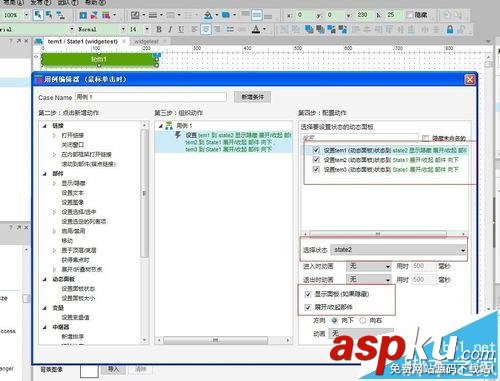Close the tem1 / State1 tab

(124, 41)
